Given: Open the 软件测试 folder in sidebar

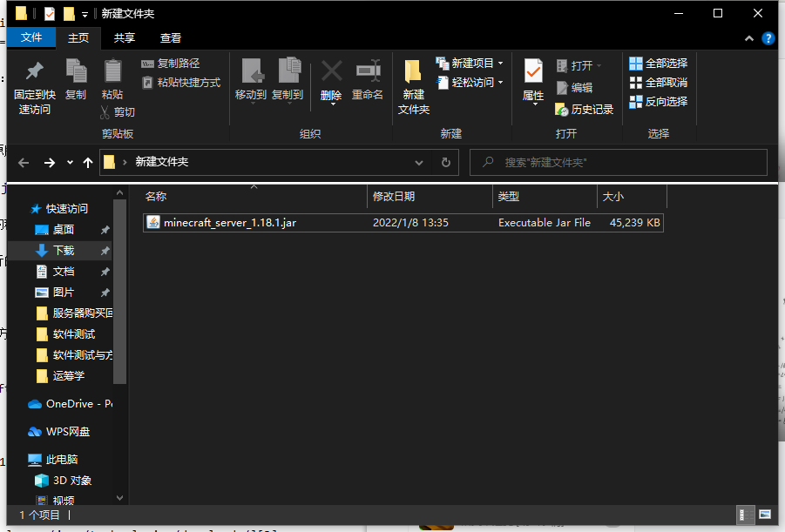Looking at the screenshot, I should tap(66, 334).
